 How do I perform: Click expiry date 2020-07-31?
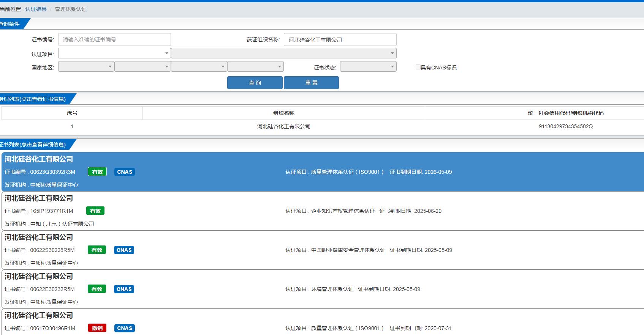click(x=438, y=328)
